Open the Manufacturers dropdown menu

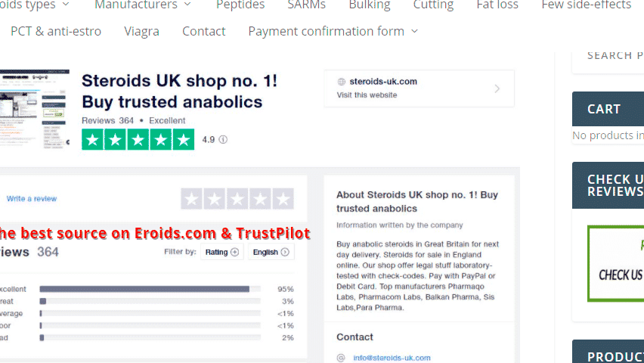[x=142, y=5]
